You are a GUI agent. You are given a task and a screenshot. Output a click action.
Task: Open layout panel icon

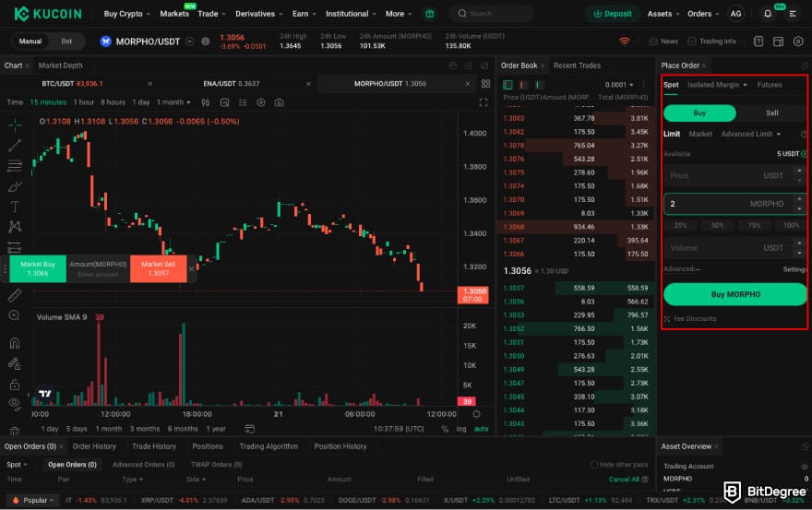[778, 42]
